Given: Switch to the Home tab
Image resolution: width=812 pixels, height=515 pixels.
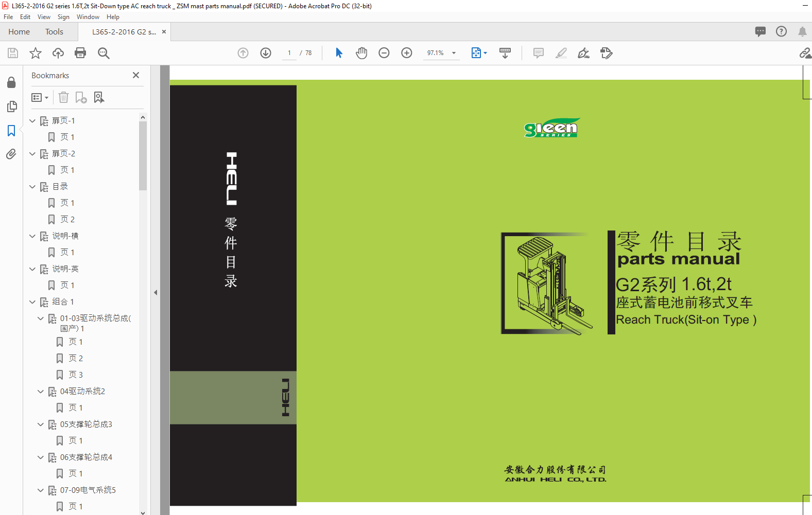Looking at the screenshot, I should pyautogui.click(x=19, y=32).
